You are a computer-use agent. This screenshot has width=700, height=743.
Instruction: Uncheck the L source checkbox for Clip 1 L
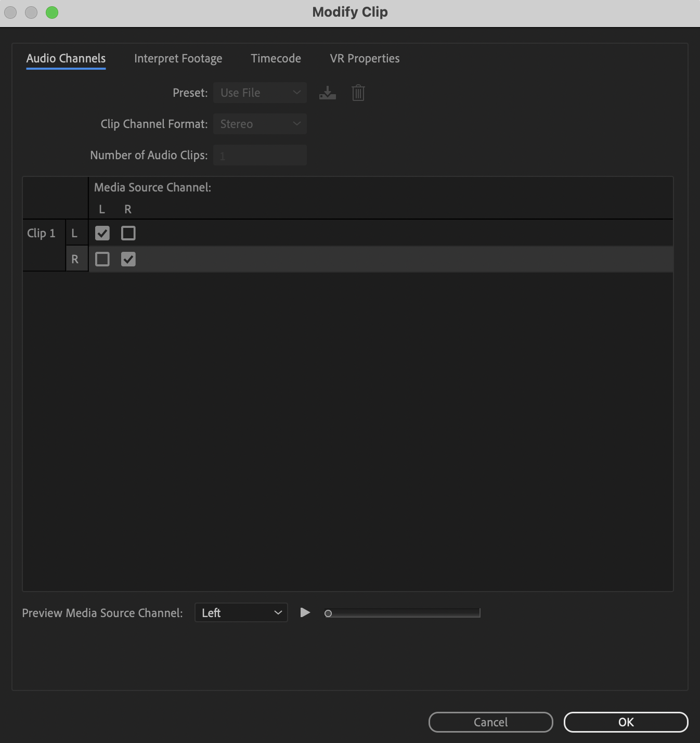pos(102,233)
